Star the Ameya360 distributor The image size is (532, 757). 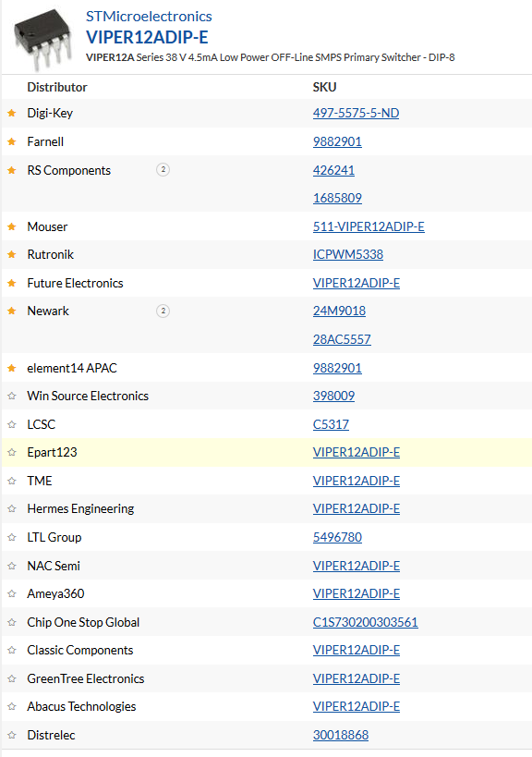[x=12, y=593]
